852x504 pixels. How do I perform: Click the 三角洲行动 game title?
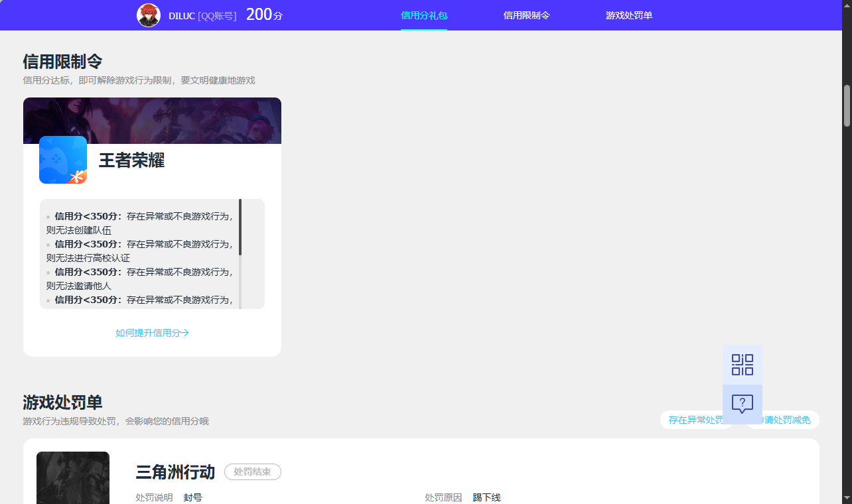175,472
